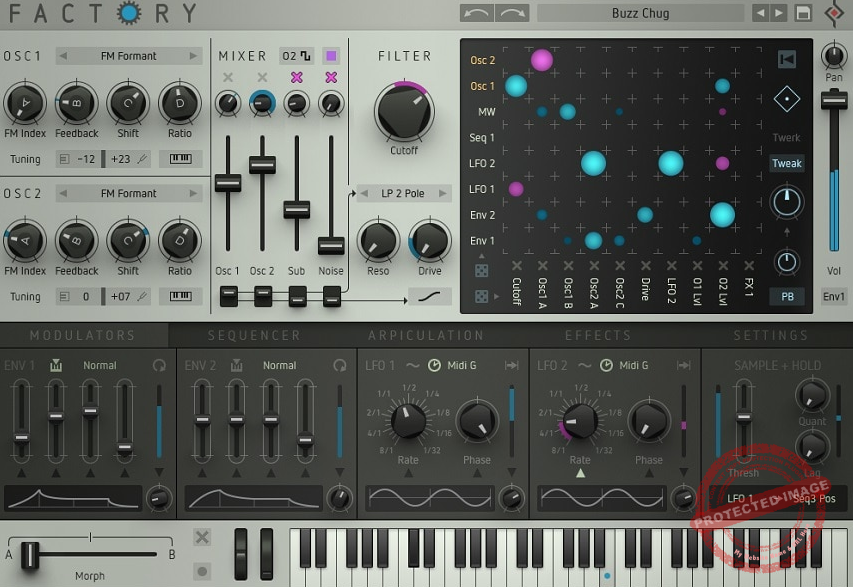Open the LFO 1 Midi G sync dropdown
This screenshot has width=853, height=587.
[462, 366]
